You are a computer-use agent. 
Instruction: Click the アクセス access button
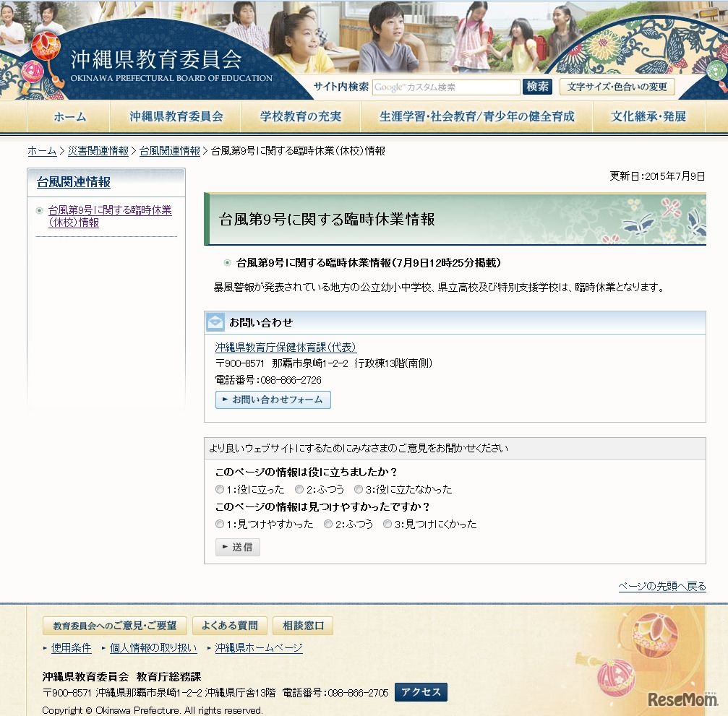[x=421, y=692]
